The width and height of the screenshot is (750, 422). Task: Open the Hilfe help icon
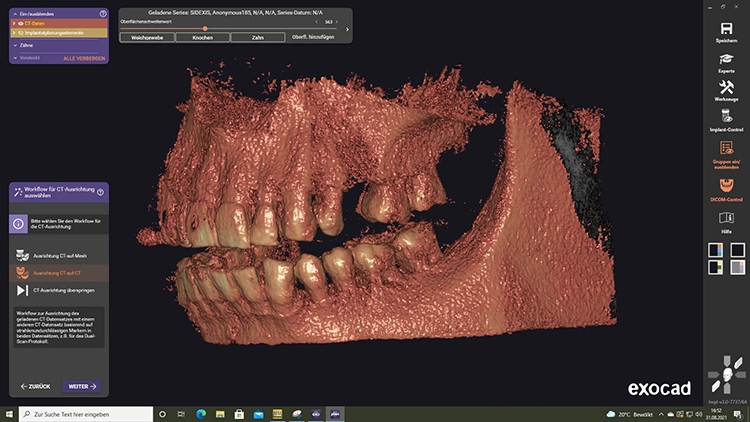[x=726, y=218]
